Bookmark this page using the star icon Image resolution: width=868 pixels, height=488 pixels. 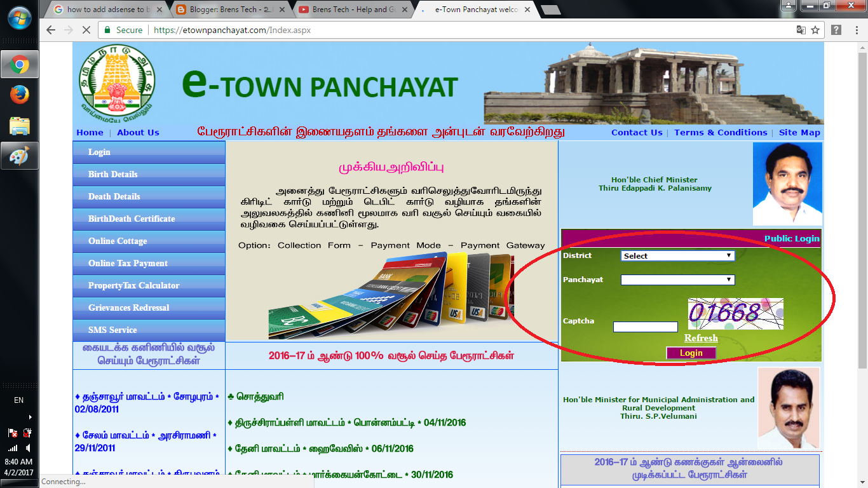pos(815,29)
